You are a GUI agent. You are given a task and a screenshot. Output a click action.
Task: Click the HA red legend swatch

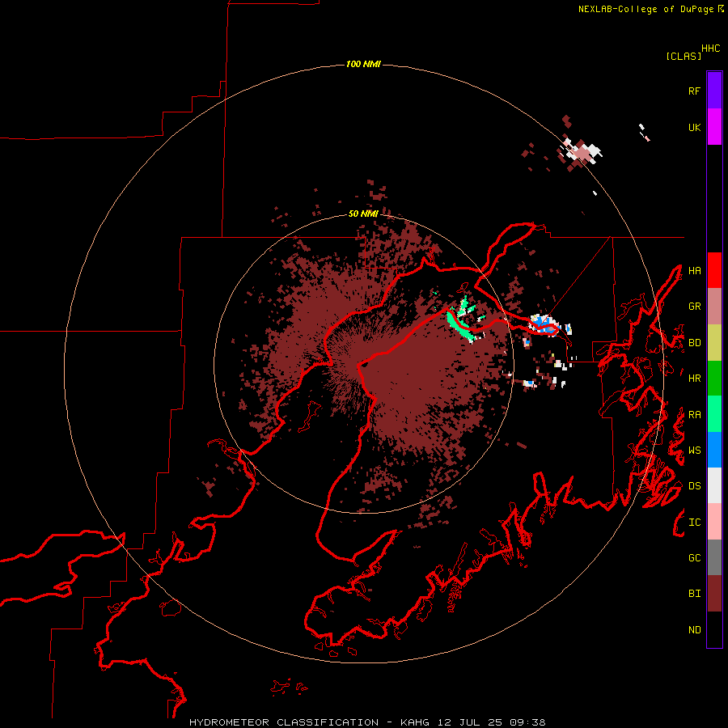coord(714,270)
